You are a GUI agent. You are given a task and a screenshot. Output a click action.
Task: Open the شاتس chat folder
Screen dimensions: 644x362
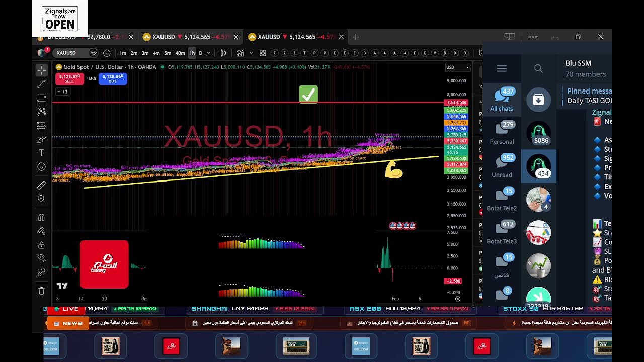click(502, 265)
